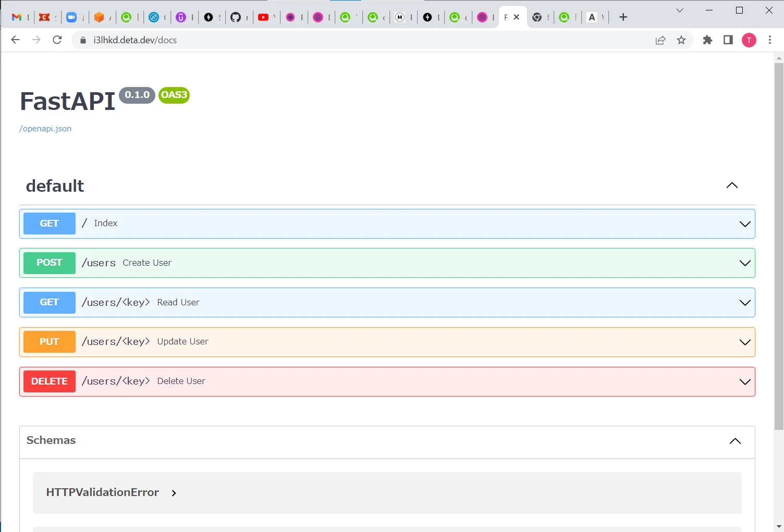Open the Chrome three-dot menu

pyautogui.click(x=770, y=40)
